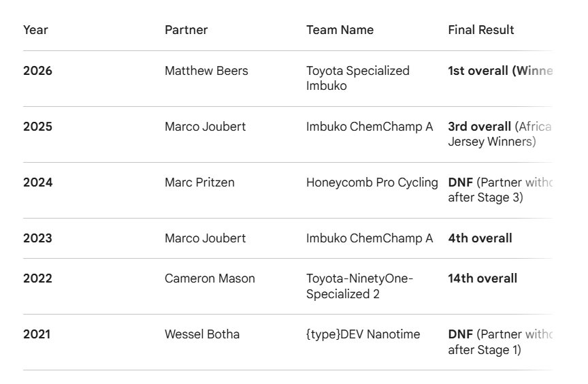The image size is (588, 384).
Task: Select the Team Name column header
Action: click(x=340, y=30)
